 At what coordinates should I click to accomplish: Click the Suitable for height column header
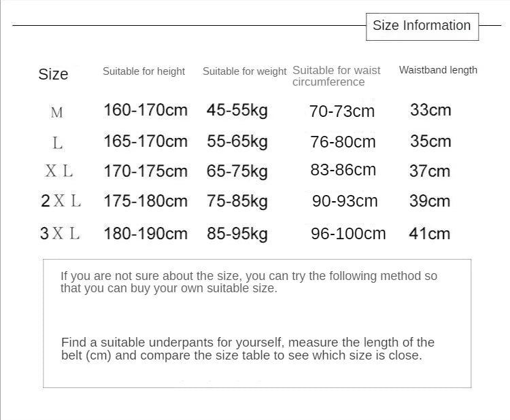tap(143, 71)
